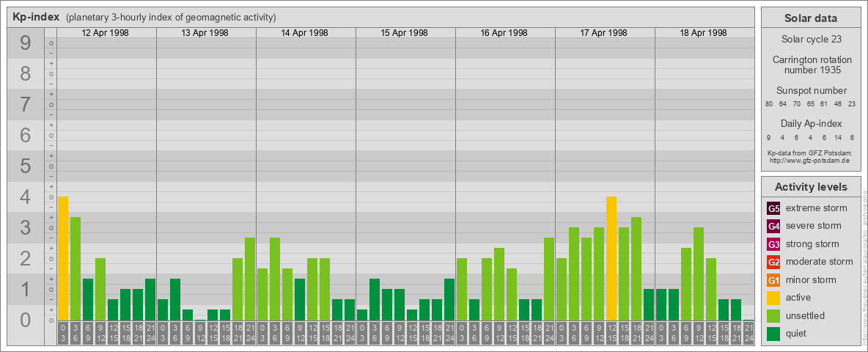Viewport: 868px width, 352px height.
Task: Click the Kp scale number 7
Action: (x=26, y=105)
